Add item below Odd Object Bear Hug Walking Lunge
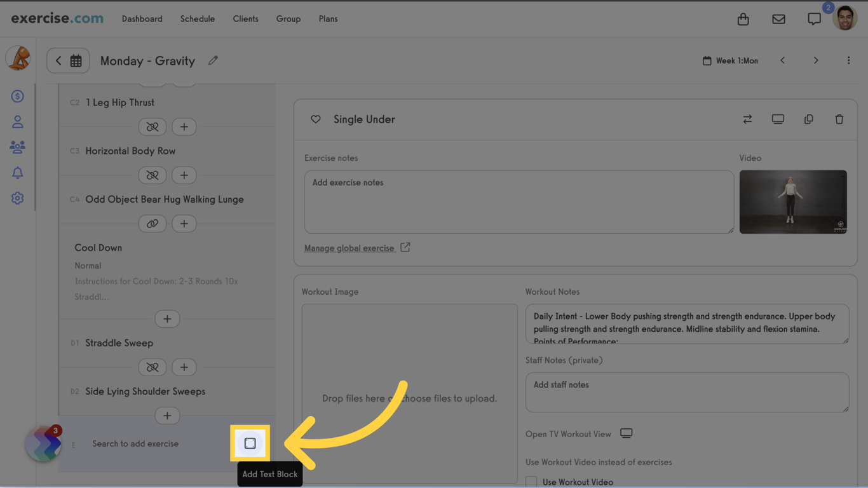The height and width of the screenshot is (488, 868). 184,224
